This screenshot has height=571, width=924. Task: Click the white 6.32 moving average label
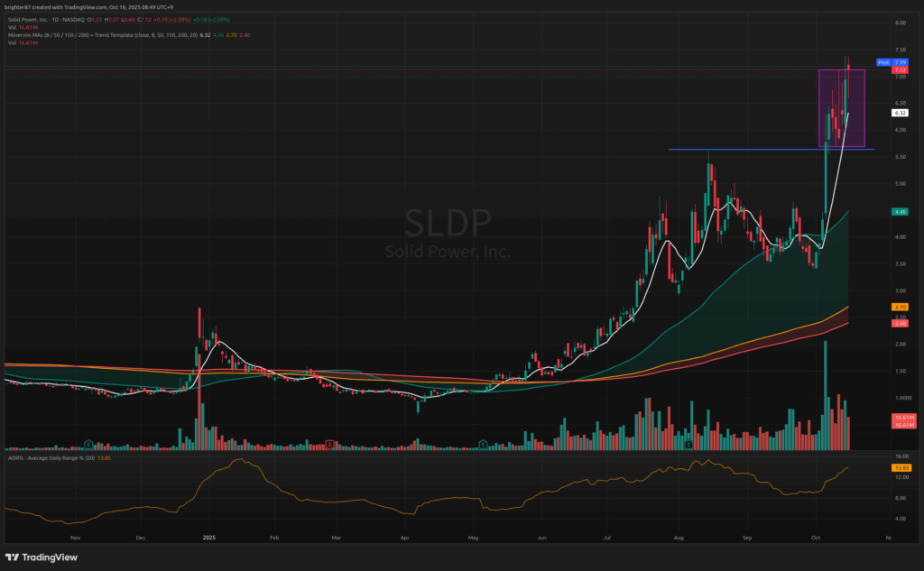click(x=899, y=113)
